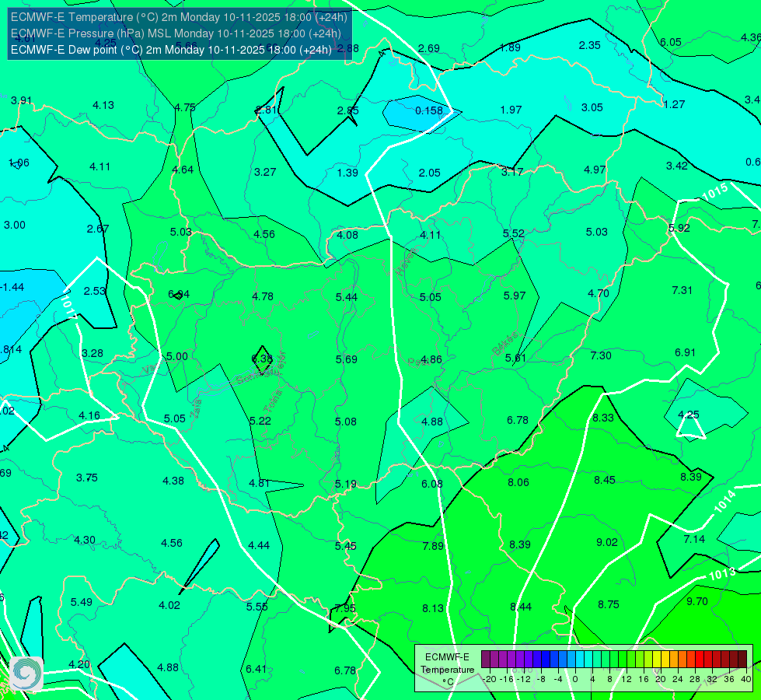Click the 6.91 temperature value
The height and width of the screenshot is (700, 761).
click(x=686, y=352)
